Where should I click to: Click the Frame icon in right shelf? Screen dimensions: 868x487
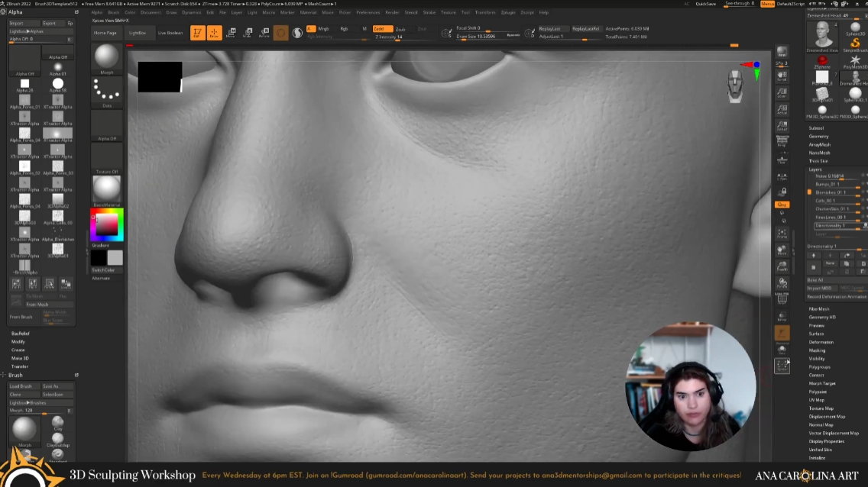[x=782, y=233]
